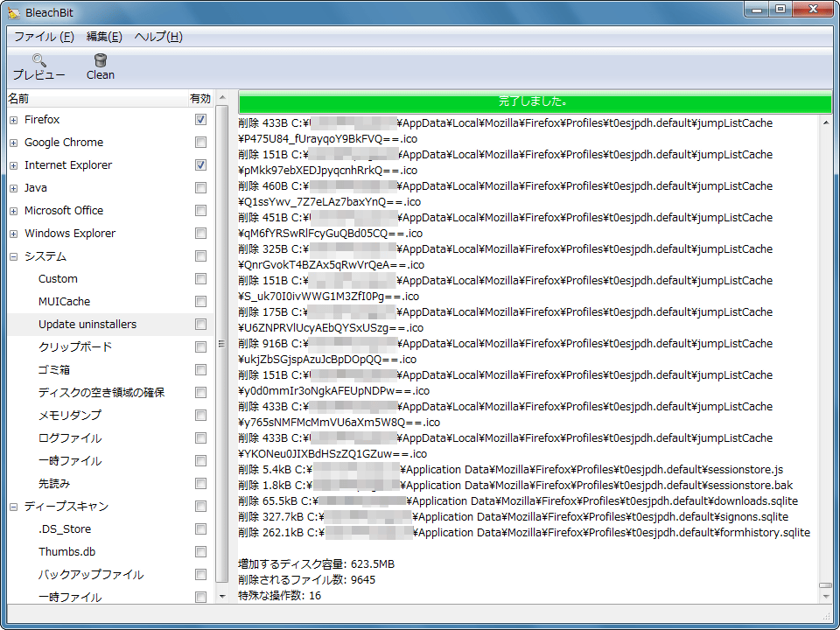Select the Update uninstallers item

pyautogui.click(x=87, y=325)
